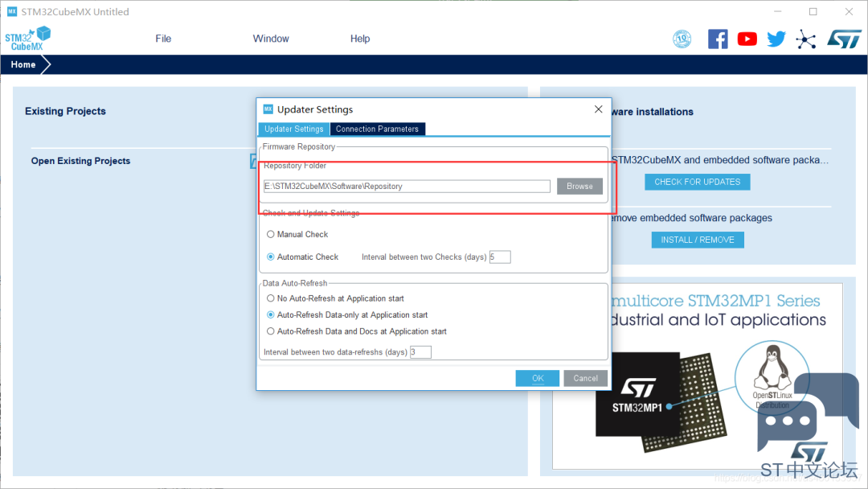868x489 pixels.
Task: Open the 10-year anniversary badge icon
Action: 682,39
